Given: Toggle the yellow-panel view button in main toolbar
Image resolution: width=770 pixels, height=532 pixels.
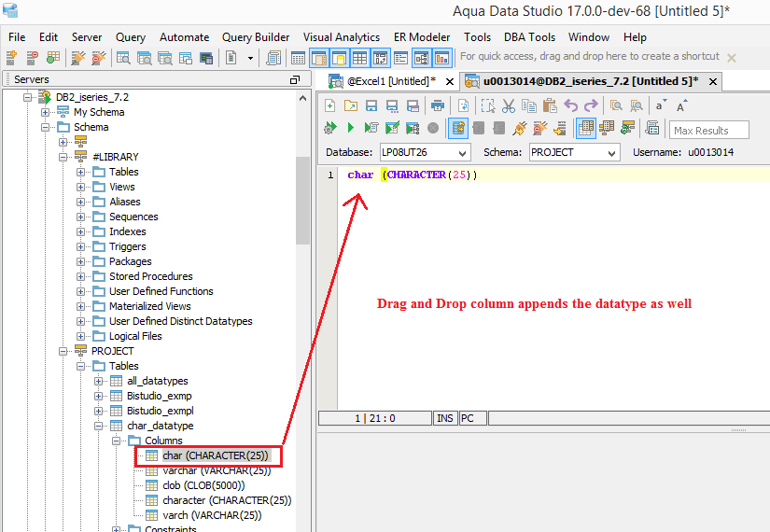Looking at the screenshot, I should pyautogui.click(x=340, y=58).
